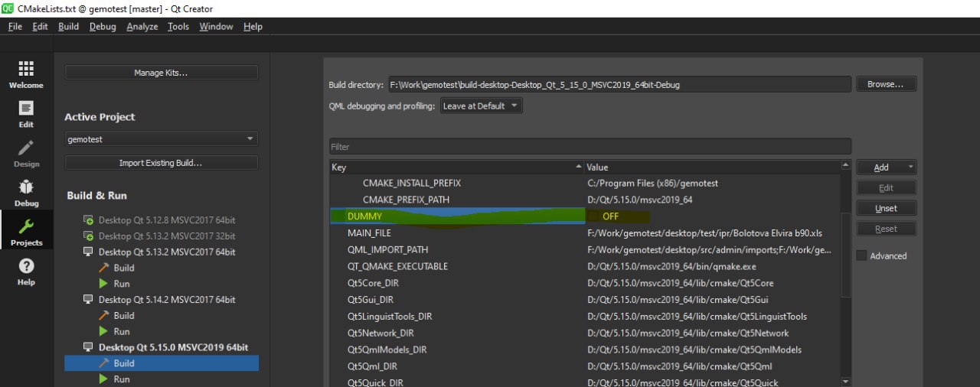Click the Edit button beside the key table

click(x=886, y=187)
